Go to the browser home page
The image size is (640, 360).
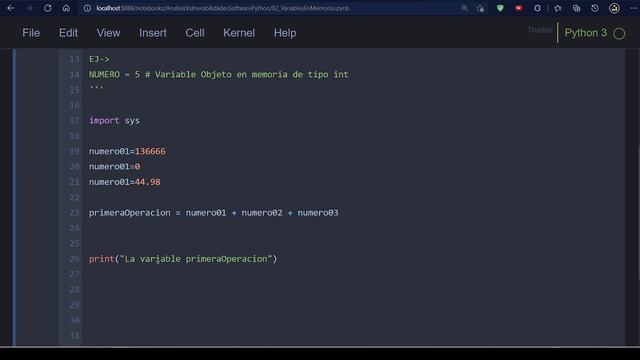(66, 8)
